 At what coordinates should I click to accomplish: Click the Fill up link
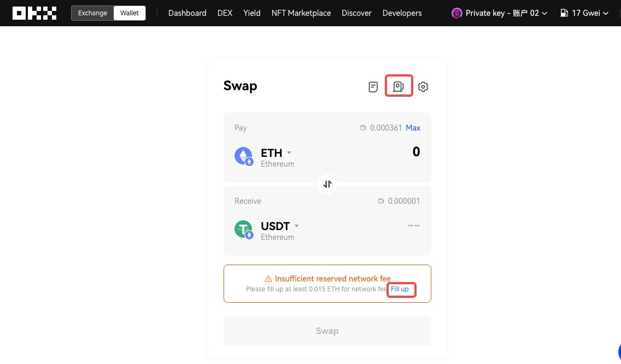(400, 289)
